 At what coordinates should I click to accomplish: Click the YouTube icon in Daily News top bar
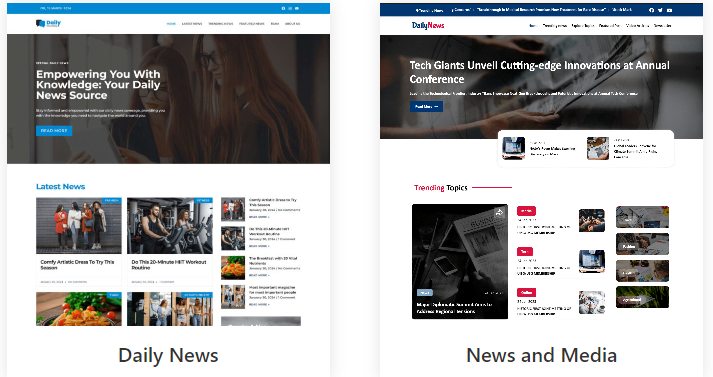(297, 8)
